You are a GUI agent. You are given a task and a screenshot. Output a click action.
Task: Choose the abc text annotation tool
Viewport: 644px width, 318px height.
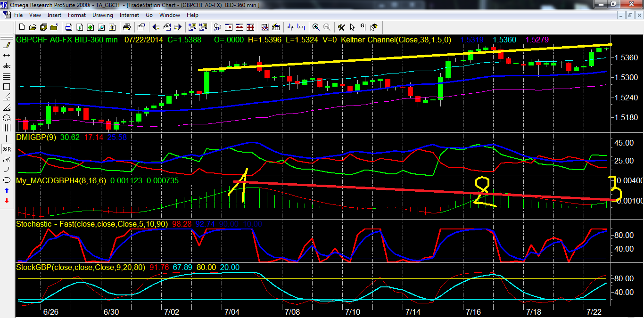point(7,66)
